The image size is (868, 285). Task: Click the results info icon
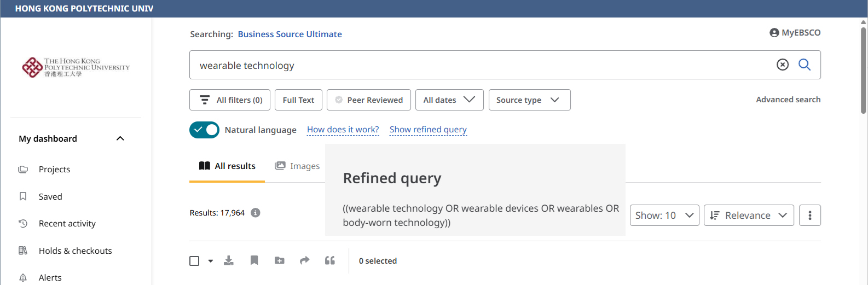click(255, 213)
